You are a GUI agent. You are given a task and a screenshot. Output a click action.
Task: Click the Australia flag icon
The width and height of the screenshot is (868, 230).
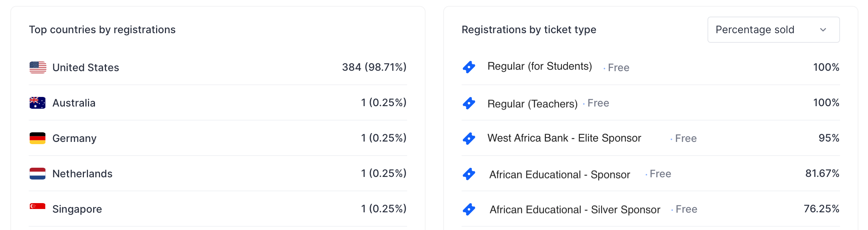pos(38,103)
